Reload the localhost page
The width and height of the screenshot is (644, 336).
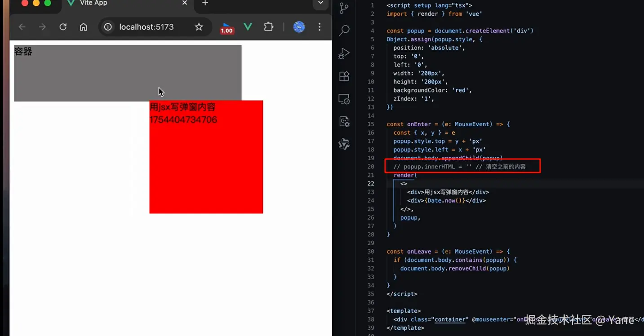63,27
